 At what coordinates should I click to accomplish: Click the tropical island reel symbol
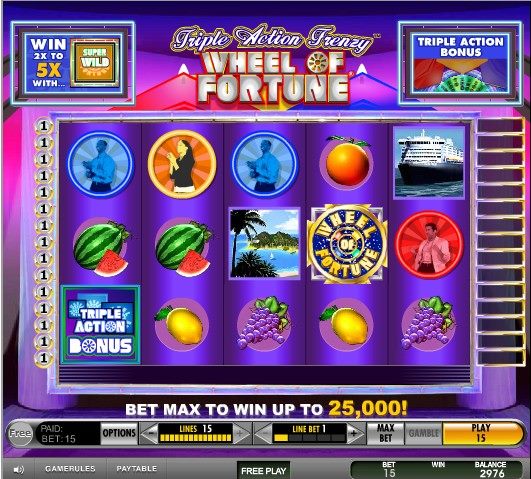(264, 244)
